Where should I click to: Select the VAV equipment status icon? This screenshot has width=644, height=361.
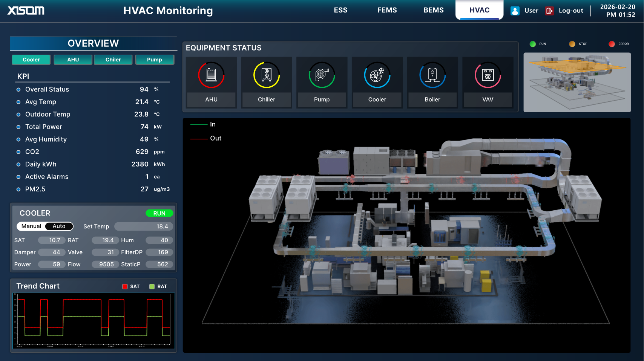[488, 75]
